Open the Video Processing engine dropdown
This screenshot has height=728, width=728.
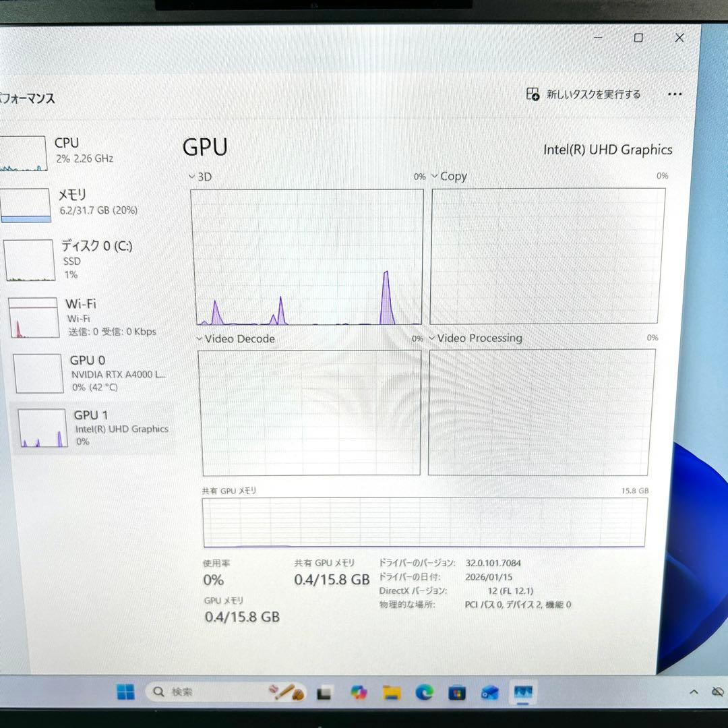[432, 338]
